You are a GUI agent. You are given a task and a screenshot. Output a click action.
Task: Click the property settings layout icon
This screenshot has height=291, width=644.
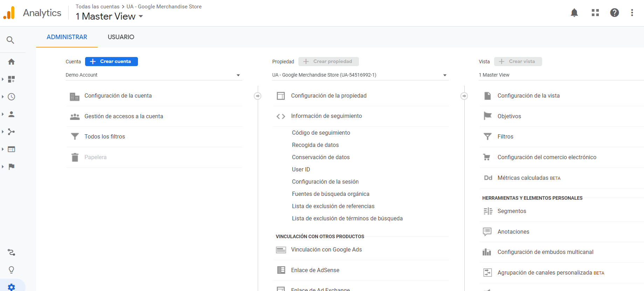pos(281,96)
